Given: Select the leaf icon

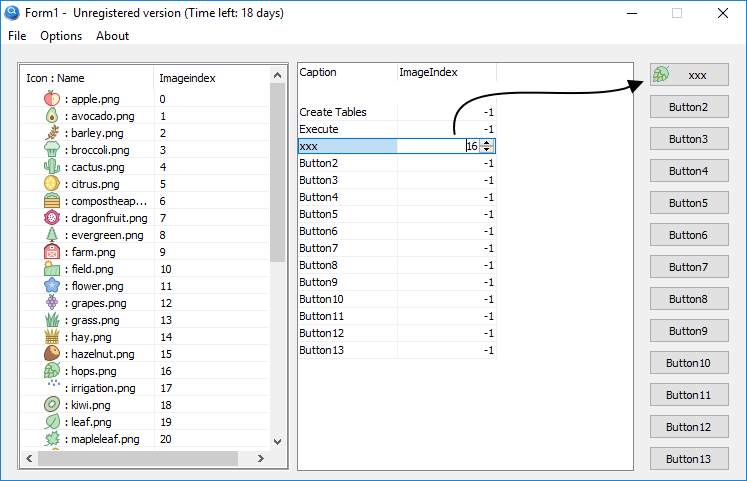Looking at the screenshot, I should click(52, 422).
